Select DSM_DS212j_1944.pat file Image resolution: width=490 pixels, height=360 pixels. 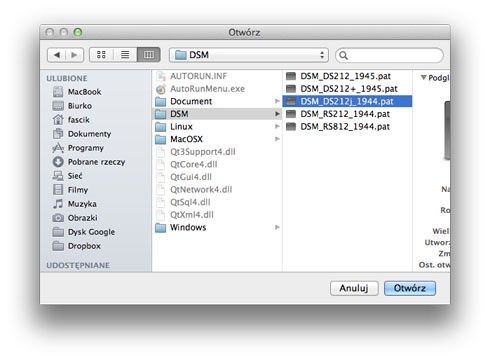tap(347, 101)
